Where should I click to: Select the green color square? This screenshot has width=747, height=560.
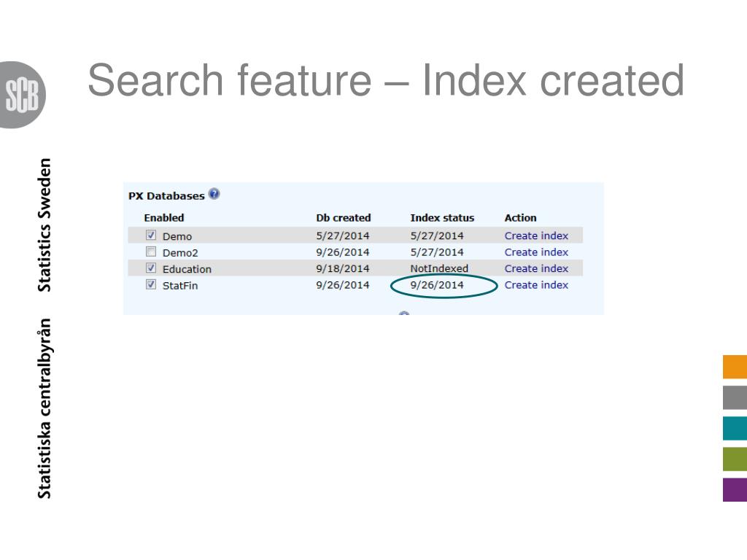735,459
